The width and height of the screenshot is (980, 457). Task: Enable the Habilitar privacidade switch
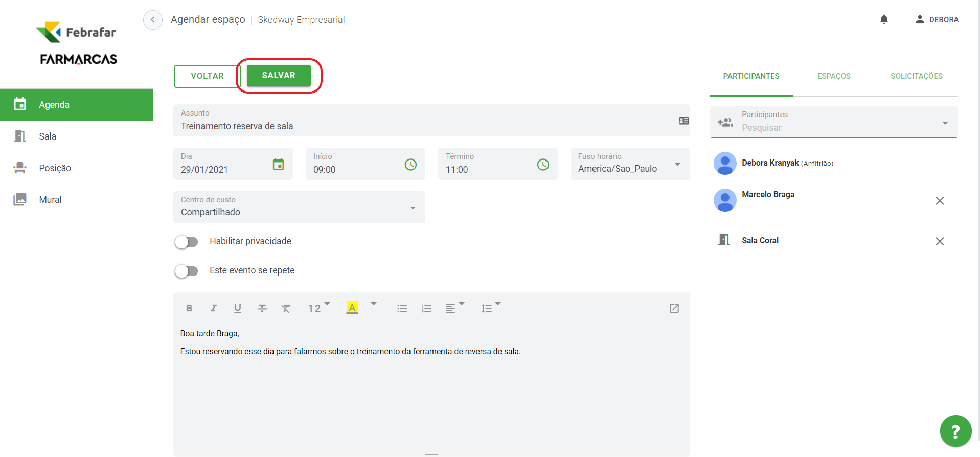tap(187, 242)
